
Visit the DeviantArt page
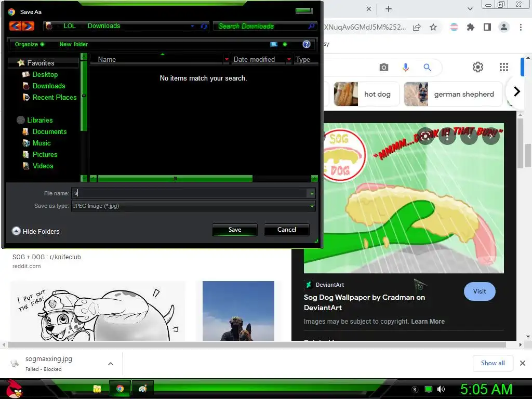coord(480,291)
